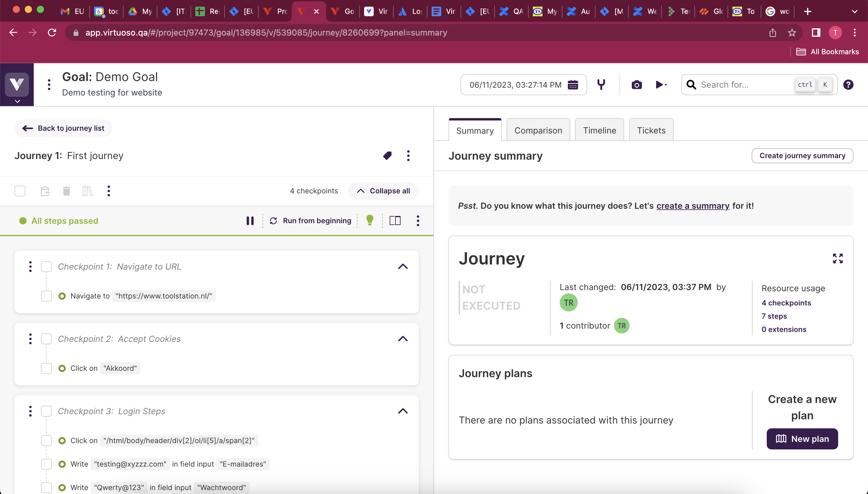Open help question mark icon

tap(848, 85)
